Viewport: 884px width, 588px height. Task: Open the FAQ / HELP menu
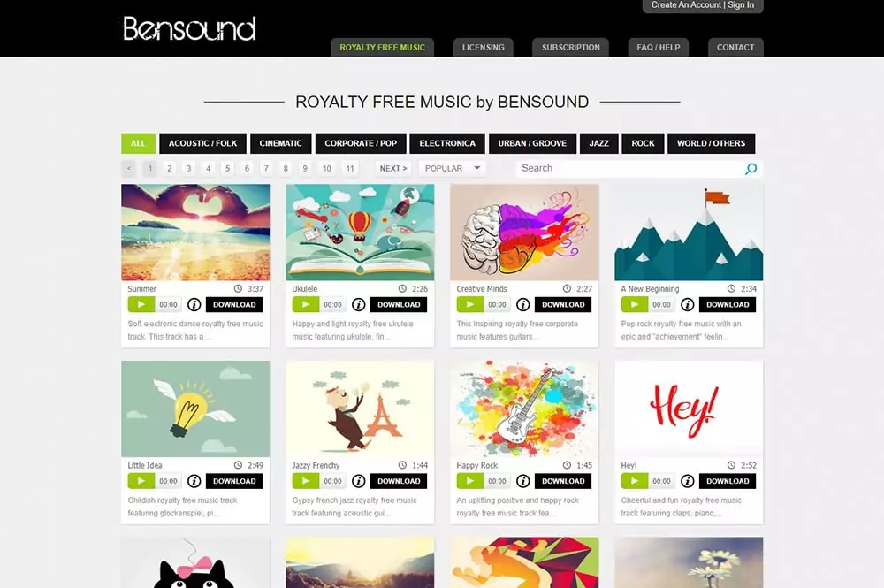(x=659, y=48)
